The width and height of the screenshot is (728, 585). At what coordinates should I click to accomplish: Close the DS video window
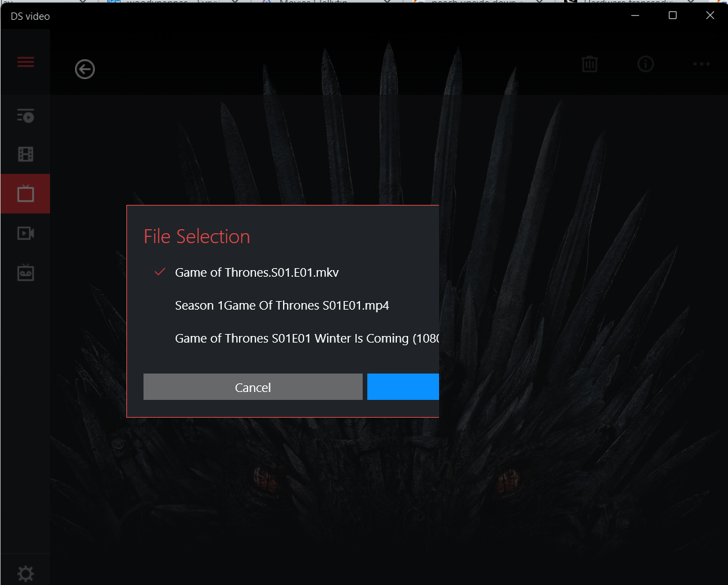[710, 16]
